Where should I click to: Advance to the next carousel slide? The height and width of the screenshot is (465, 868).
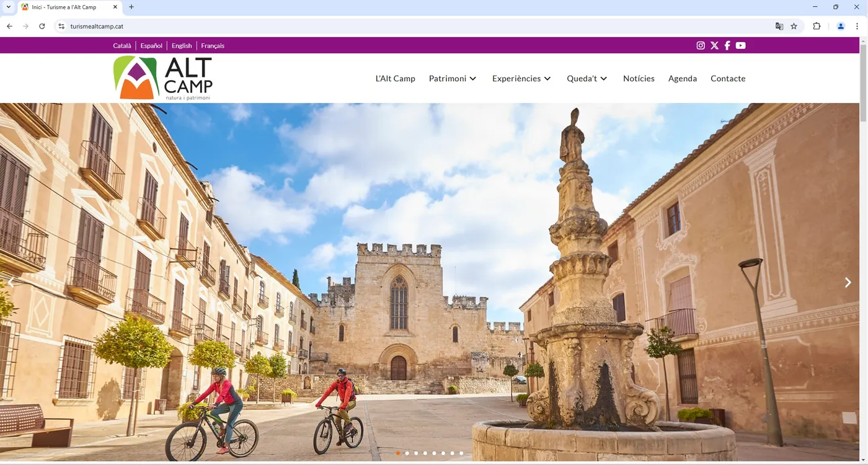pos(848,283)
